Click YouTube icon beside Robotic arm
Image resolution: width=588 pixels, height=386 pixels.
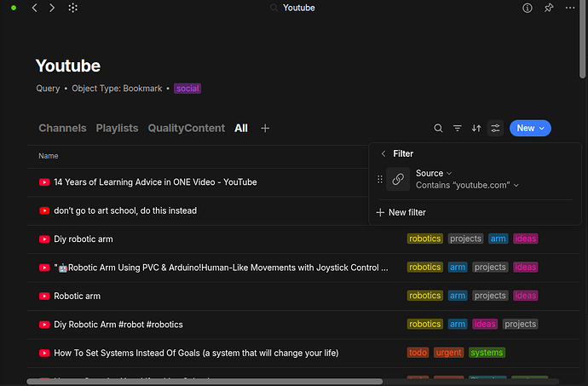coord(44,297)
